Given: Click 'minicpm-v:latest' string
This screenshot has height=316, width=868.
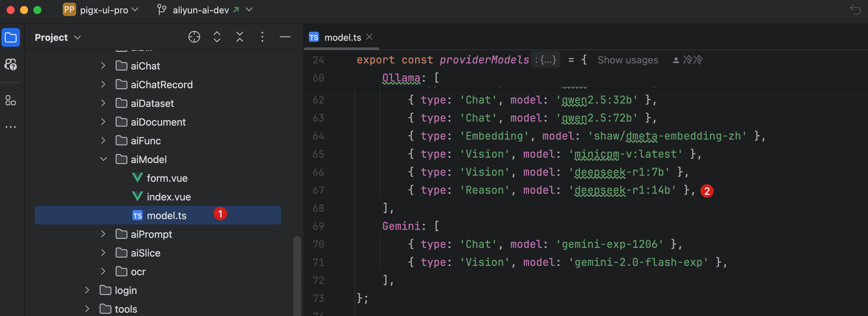Looking at the screenshot, I should 625,154.
